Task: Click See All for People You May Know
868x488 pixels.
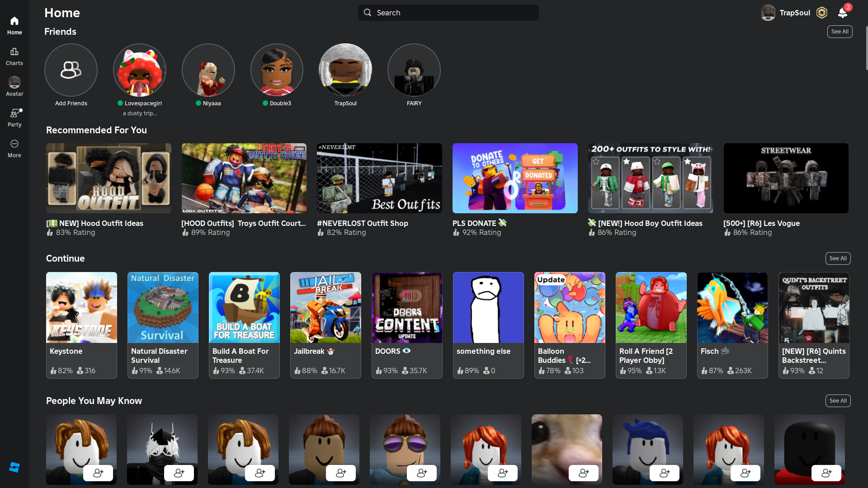Action: pos(838,401)
